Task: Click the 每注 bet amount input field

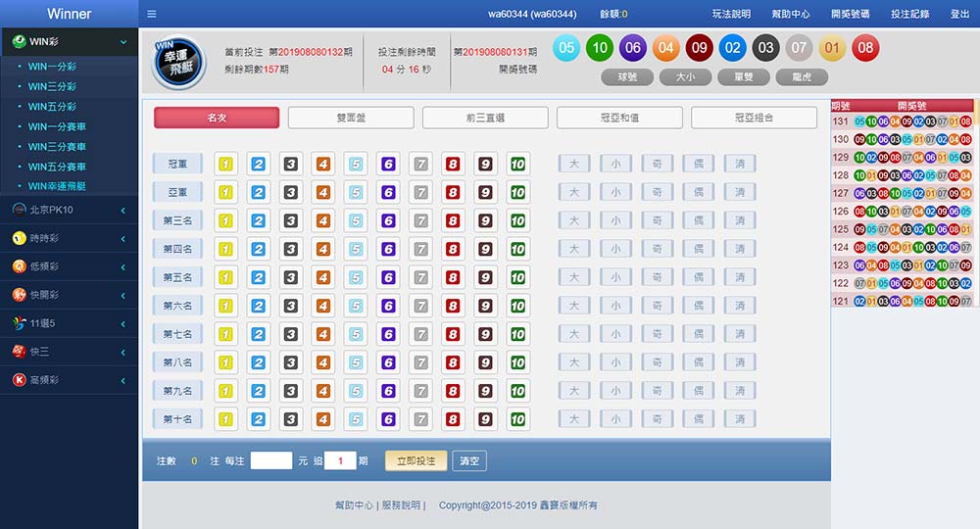Action: (271, 460)
